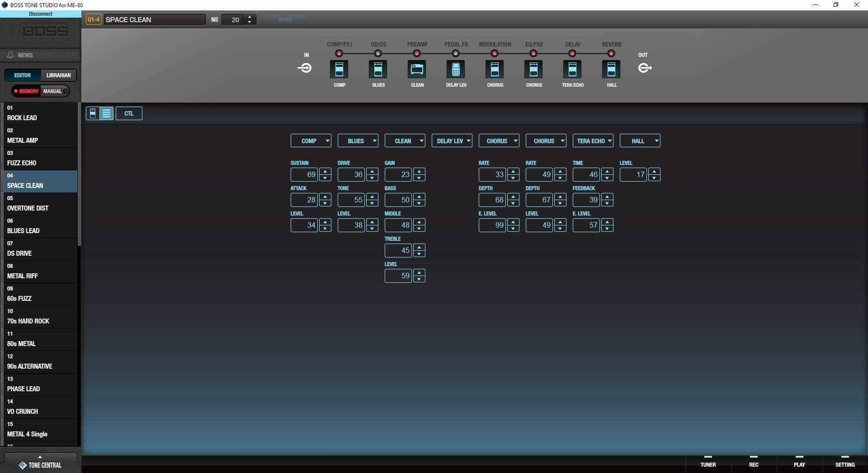Select patch 05 OVERTONE DIST
This screenshot has width=868, height=473.
[x=40, y=204]
